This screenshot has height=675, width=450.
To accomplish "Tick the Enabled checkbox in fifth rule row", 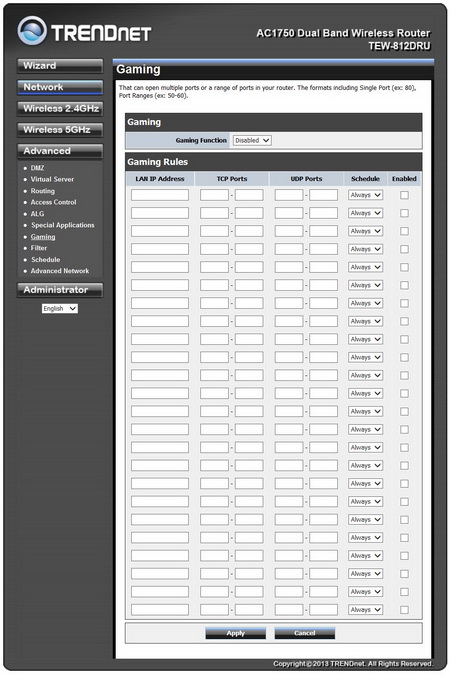I will pos(404,267).
